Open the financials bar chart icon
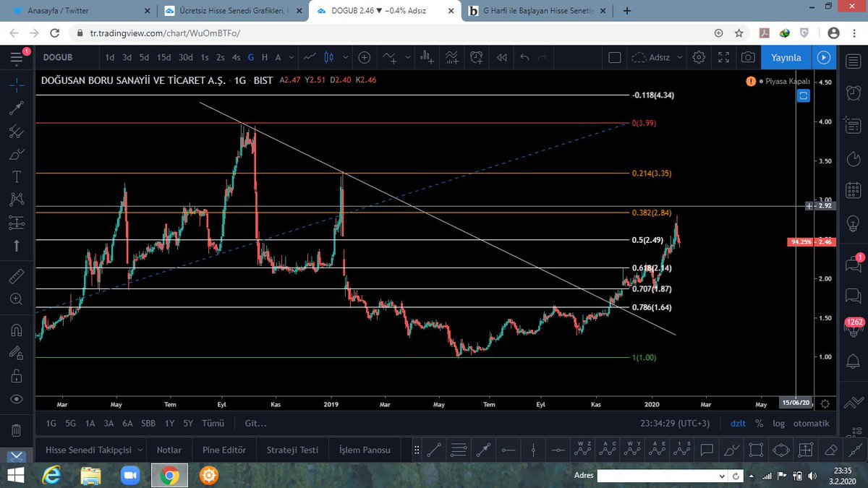The height and width of the screenshot is (488, 868). tap(426, 57)
